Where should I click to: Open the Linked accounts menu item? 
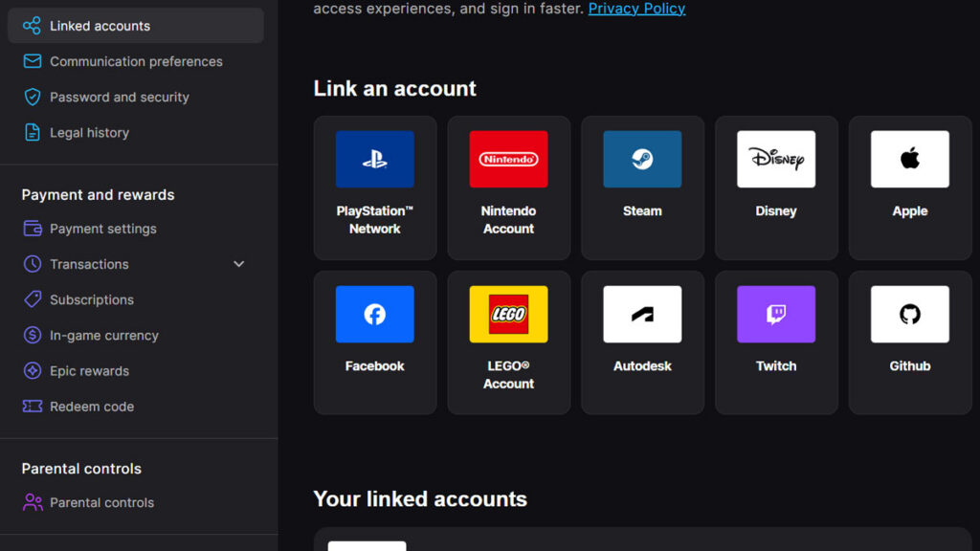click(136, 26)
